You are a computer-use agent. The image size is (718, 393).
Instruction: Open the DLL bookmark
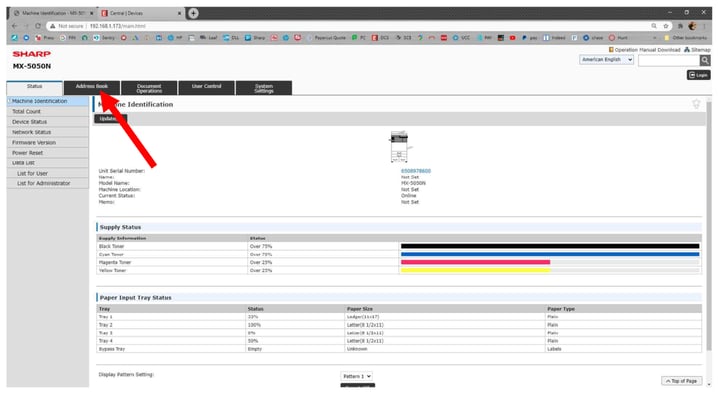(x=231, y=38)
